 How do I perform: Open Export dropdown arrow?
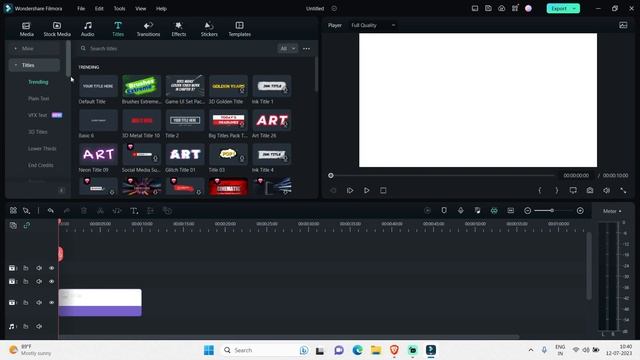pyautogui.click(x=574, y=9)
